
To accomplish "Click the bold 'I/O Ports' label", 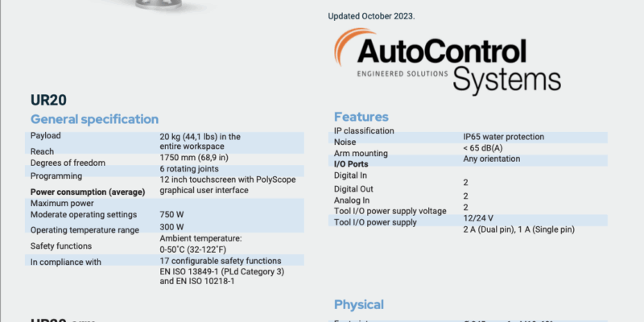I will point(351,164).
